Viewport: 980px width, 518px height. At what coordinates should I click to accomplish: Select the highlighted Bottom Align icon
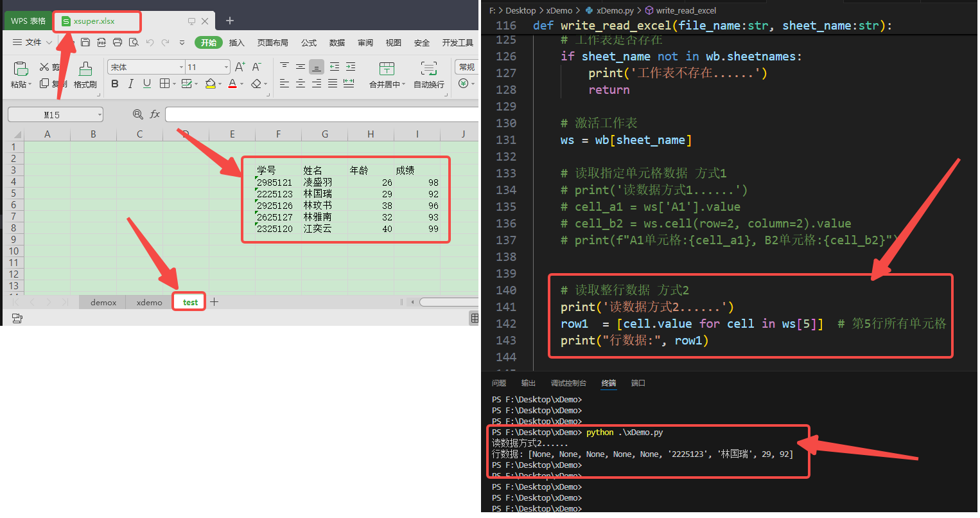(x=317, y=67)
